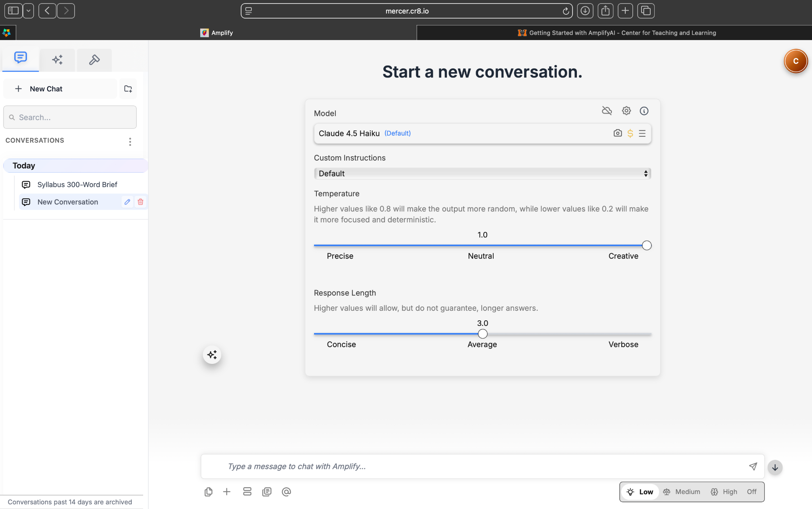
Task: Show tab overview
Action: (x=646, y=11)
